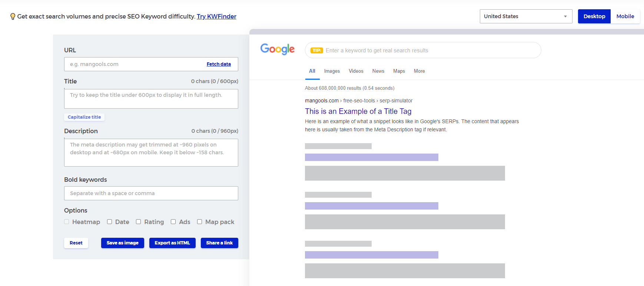Click the Google logo
The height and width of the screenshot is (286, 644).
click(x=278, y=49)
